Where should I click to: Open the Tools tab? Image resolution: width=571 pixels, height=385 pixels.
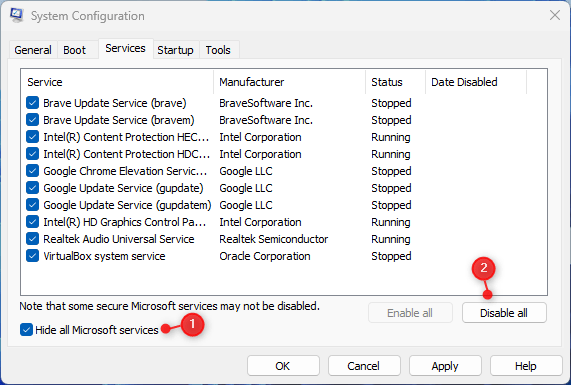218,50
